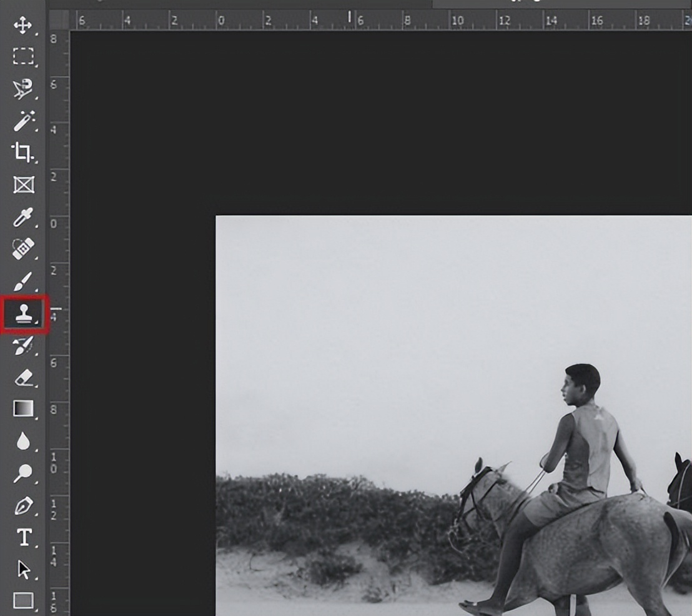The width and height of the screenshot is (692, 616).
Task: Select the Brush tool
Action: pyautogui.click(x=24, y=282)
